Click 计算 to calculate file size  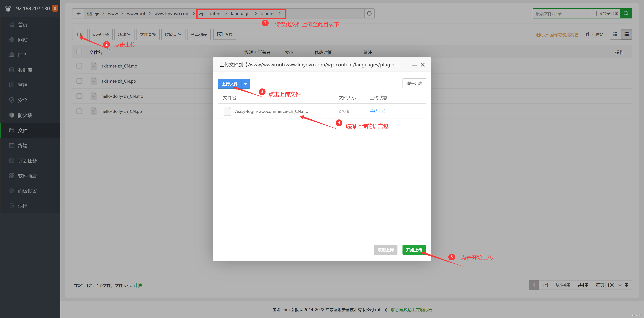point(138,285)
